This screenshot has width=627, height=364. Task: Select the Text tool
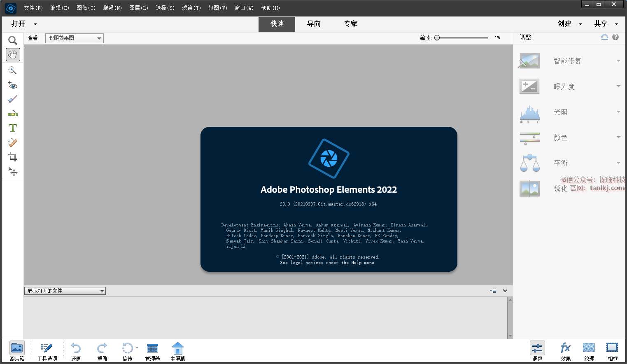(13, 128)
